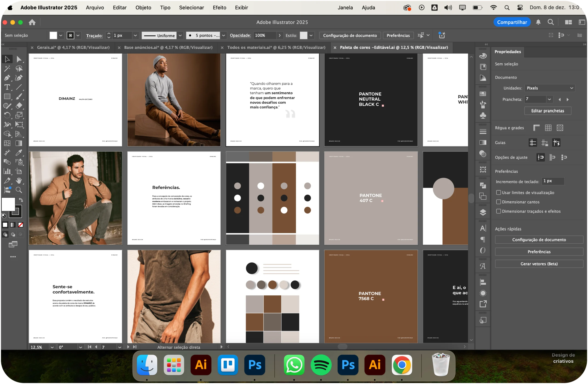Select the Type tool
This screenshot has height=384, width=588.
7,87
